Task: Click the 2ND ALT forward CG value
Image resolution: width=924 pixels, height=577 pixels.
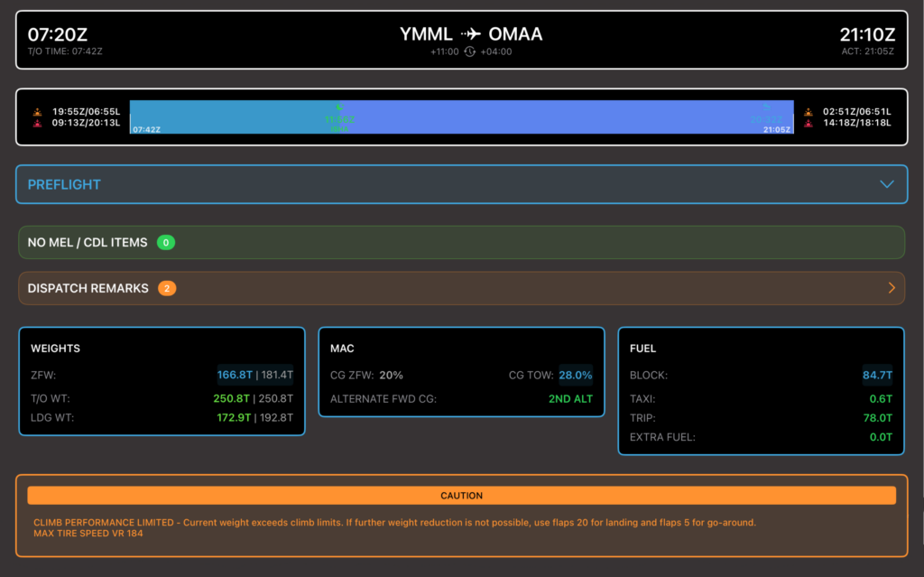Action: point(570,399)
